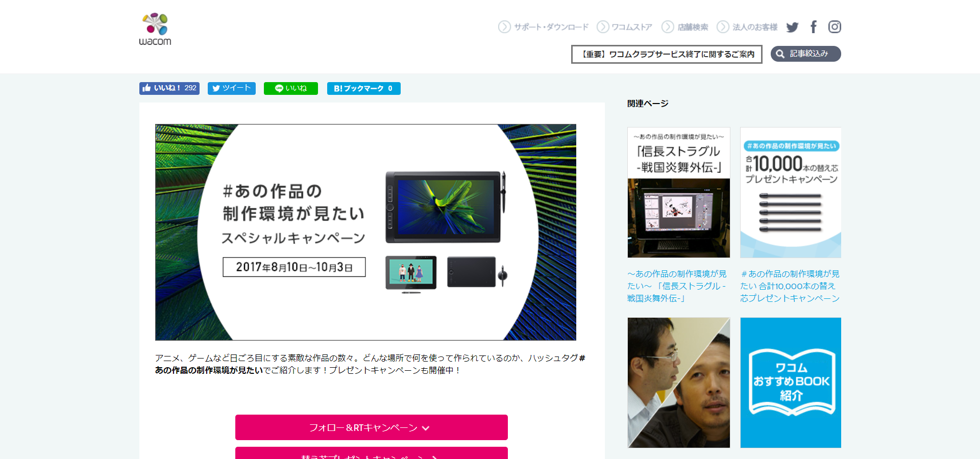Click the thumbs-up icon on いいね！
This screenshot has width=980, height=459.
(147, 88)
